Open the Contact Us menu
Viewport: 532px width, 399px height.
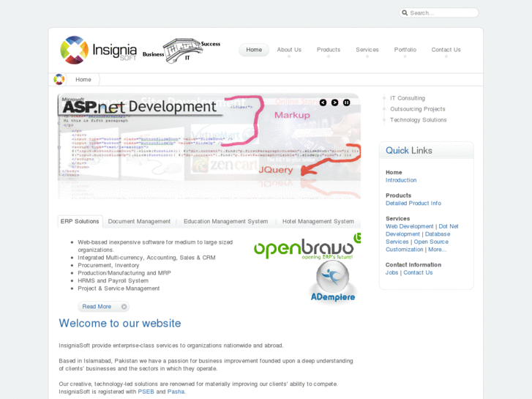(446, 50)
